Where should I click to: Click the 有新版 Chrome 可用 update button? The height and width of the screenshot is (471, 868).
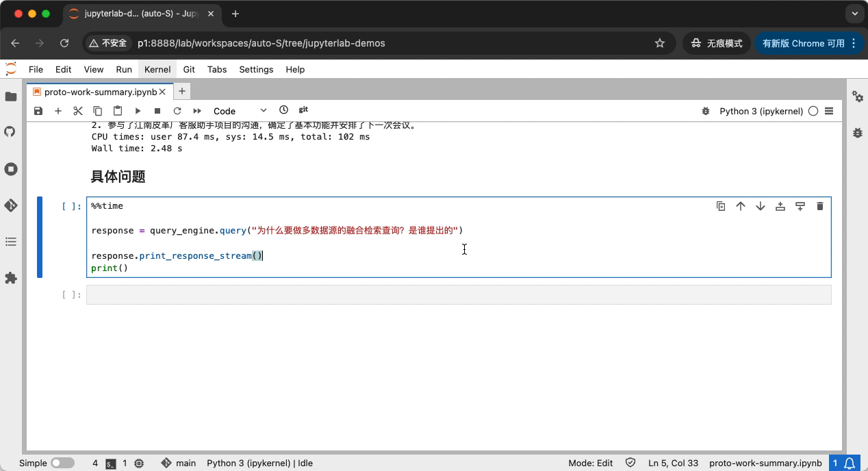point(810,43)
